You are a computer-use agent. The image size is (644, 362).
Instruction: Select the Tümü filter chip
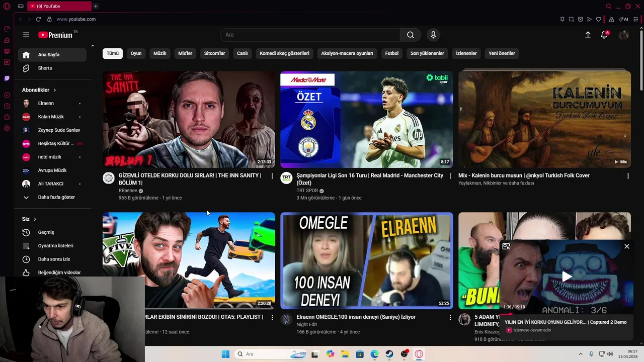113,53
